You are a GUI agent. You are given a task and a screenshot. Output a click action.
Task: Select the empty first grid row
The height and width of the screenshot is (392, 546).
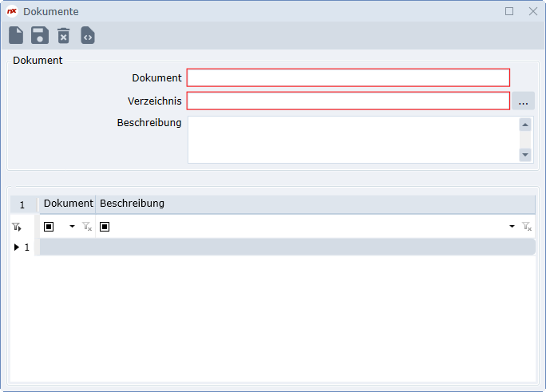pyautogui.click(x=287, y=247)
